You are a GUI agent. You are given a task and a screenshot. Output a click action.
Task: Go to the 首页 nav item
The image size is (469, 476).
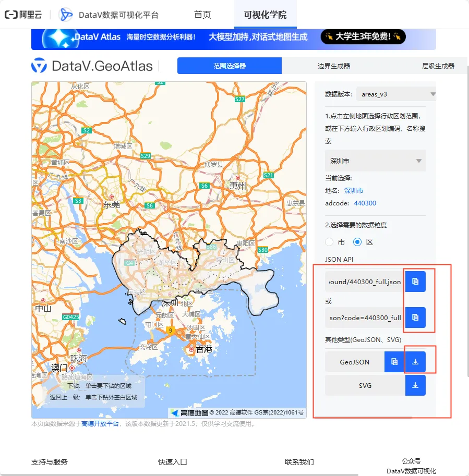pyautogui.click(x=202, y=15)
